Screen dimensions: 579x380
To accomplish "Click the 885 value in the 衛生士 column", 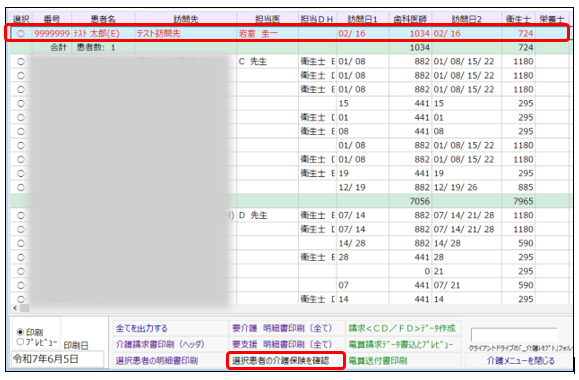I will click(x=526, y=187).
